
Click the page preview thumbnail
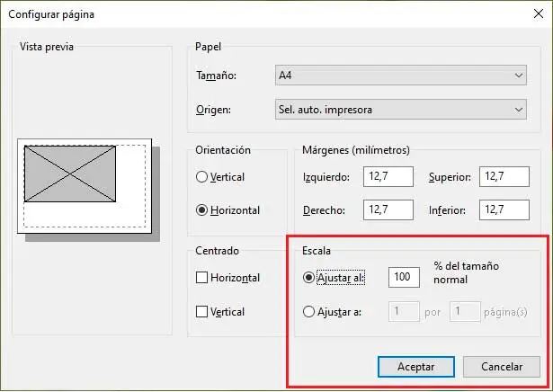click(85, 186)
